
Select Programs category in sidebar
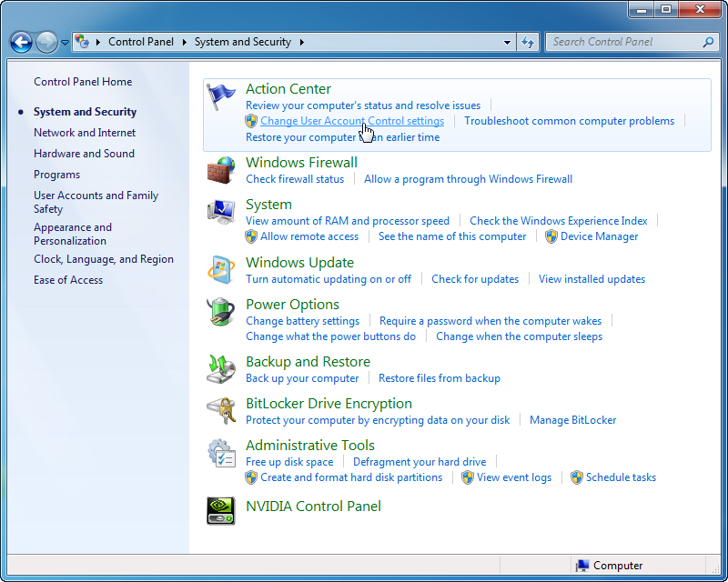click(x=56, y=175)
